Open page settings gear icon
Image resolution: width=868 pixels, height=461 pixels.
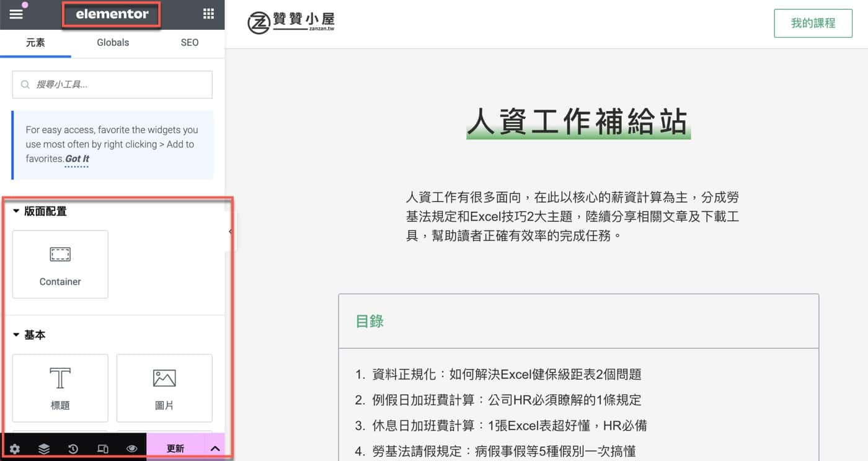pyautogui.click(x=15, y=449)
